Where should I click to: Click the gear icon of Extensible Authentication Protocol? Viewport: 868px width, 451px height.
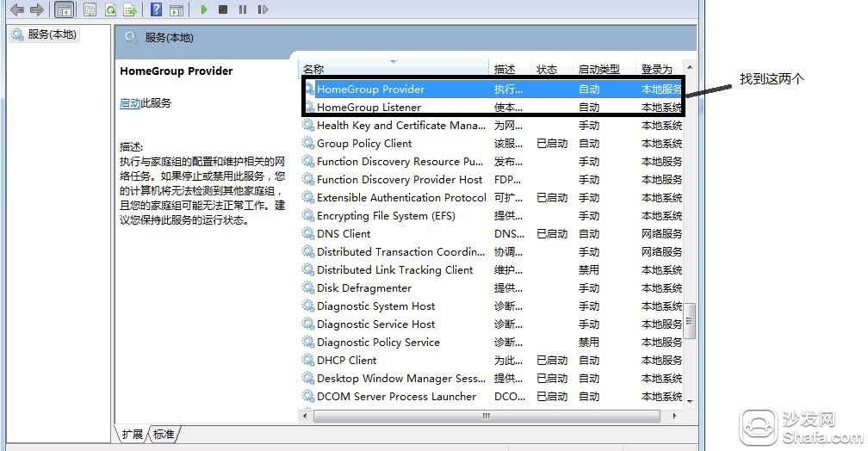tap(308, 198)
